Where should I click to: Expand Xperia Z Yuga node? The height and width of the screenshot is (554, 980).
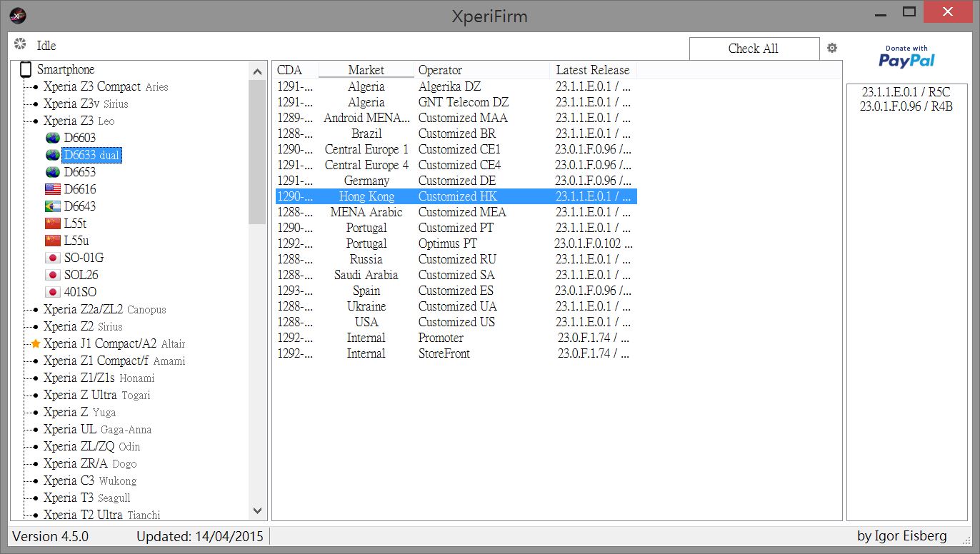[36, 412]
